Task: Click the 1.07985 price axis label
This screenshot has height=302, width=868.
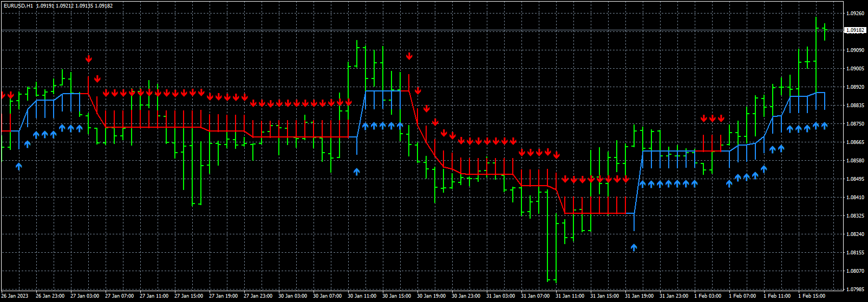Action: 855,289
